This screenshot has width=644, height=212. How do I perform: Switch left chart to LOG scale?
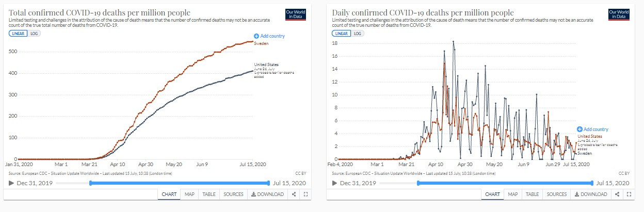[35, 34]
